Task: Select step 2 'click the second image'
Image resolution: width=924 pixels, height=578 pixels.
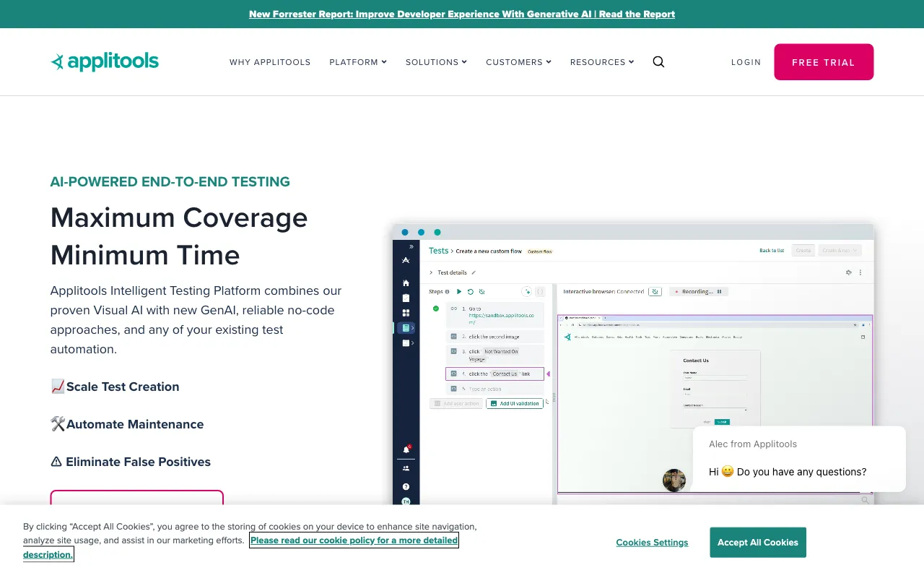Action: pyautogui.click(x=494, y=337)
